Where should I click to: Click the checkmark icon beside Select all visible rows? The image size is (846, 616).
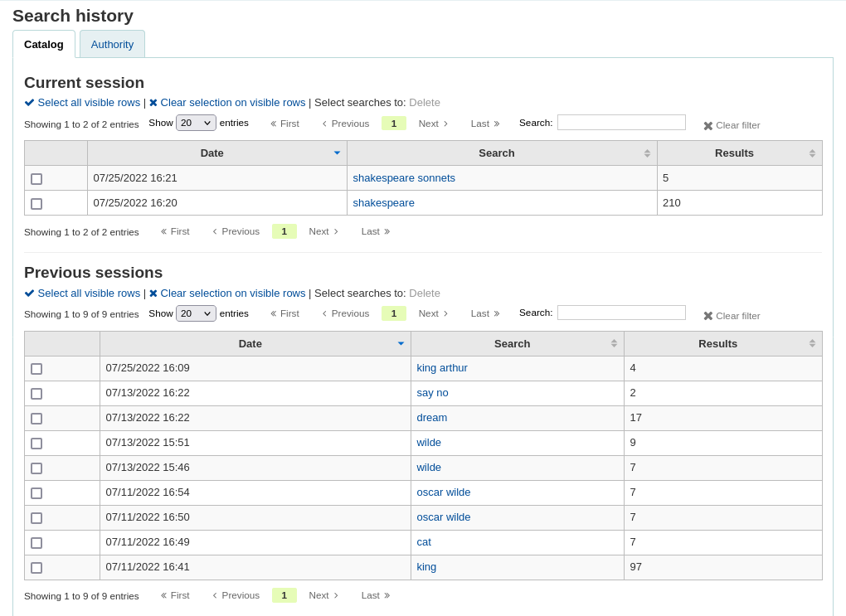click(x=29, y=102)
